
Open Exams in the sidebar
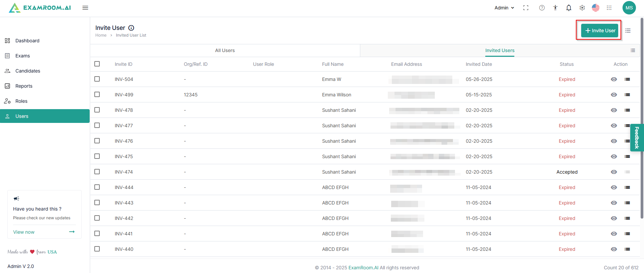45,56
